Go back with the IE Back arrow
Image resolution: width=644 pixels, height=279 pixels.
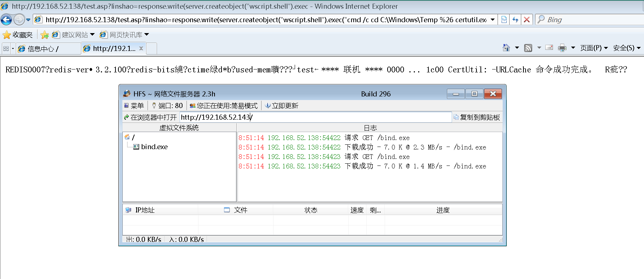pyautogui.click(x=6, y=20)
